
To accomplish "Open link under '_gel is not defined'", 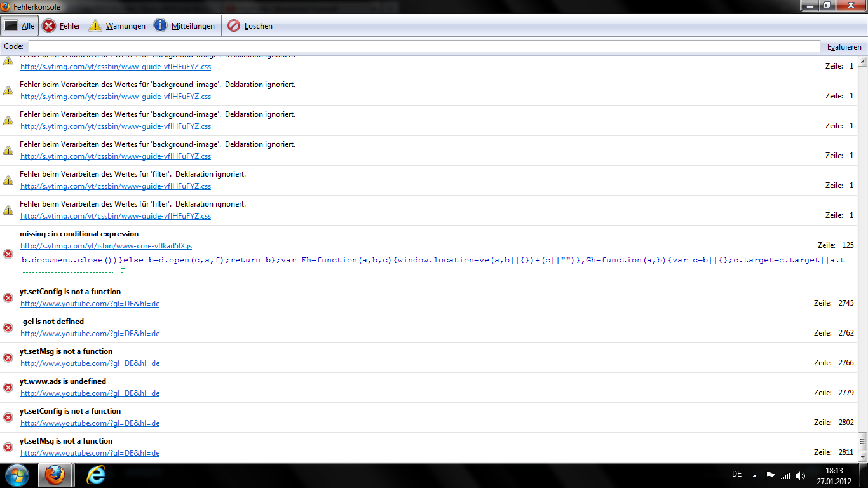I will 90,334.
